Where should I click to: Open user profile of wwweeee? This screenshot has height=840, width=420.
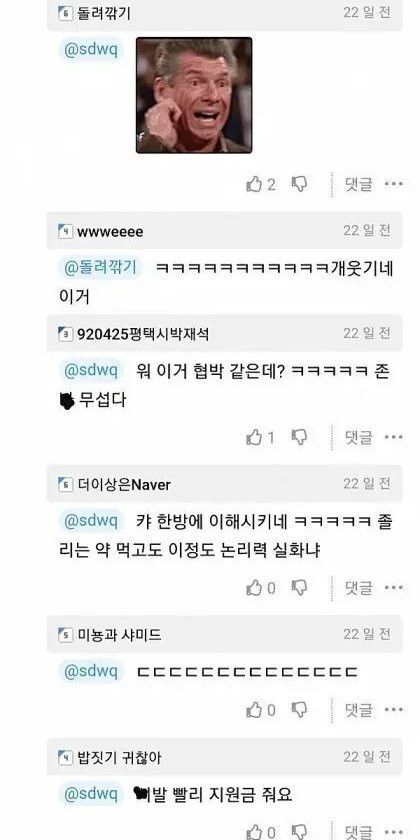coord(110,232)
